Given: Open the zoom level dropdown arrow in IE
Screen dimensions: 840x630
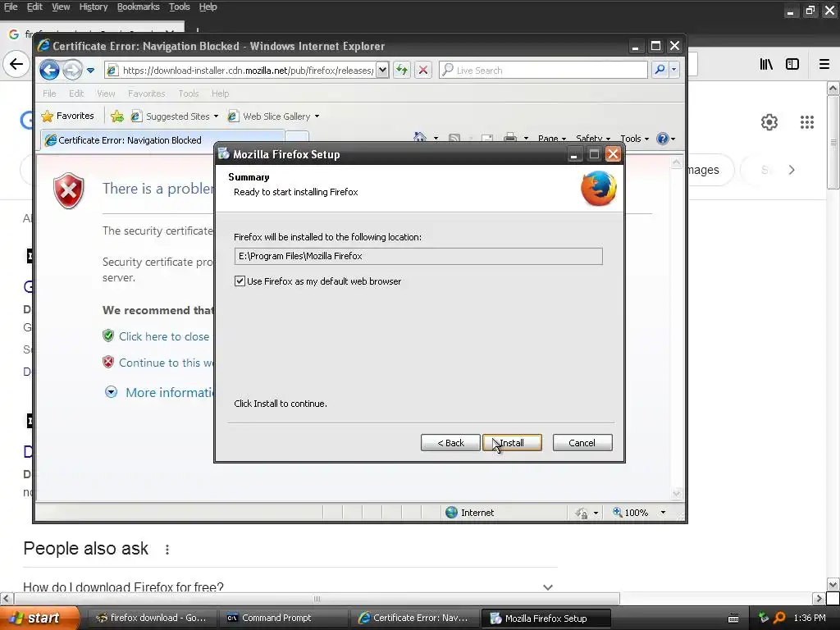Looking at the screenshot, I should [x=663, y=513].
